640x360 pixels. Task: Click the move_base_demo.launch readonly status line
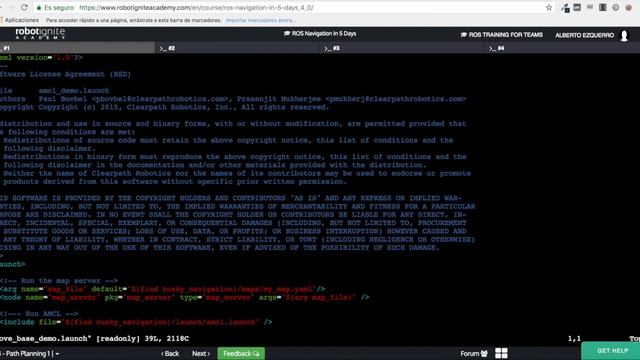point(94,339)
